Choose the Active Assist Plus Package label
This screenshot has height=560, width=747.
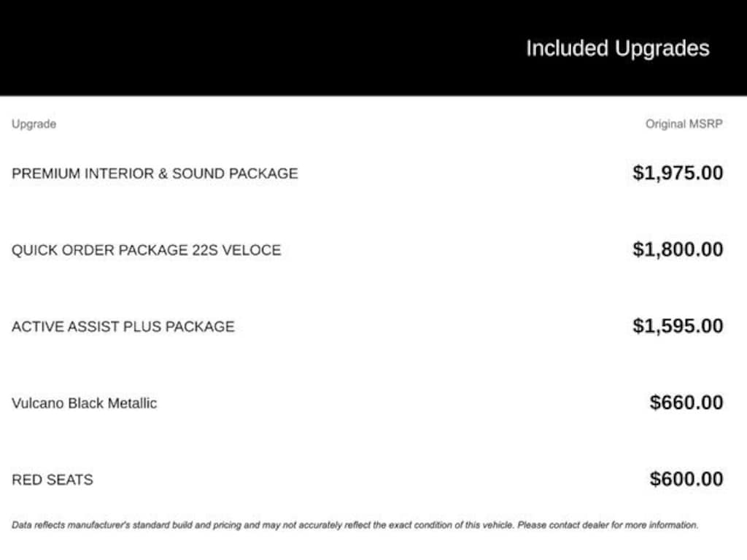[x=123, y=327]
